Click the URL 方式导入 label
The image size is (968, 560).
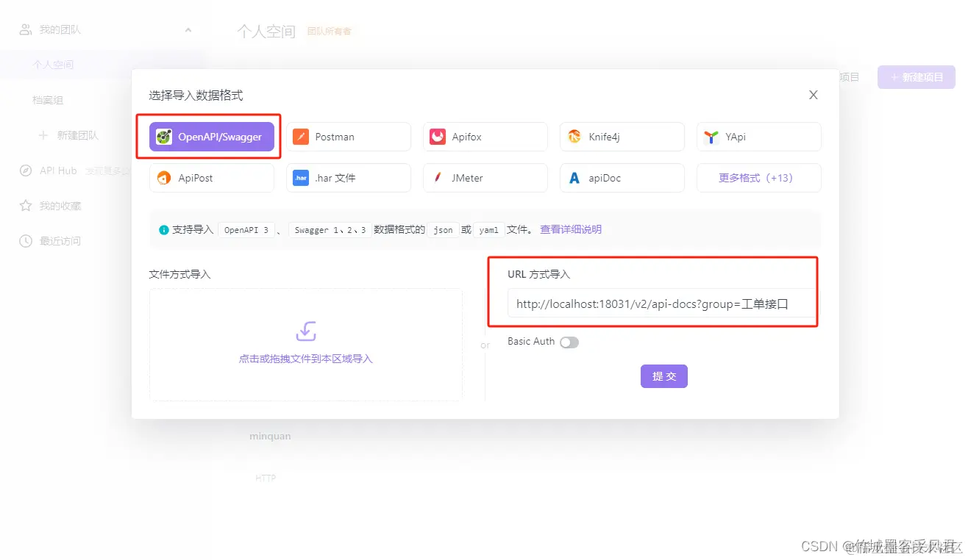pyautogui.click(x=538, y=274)
